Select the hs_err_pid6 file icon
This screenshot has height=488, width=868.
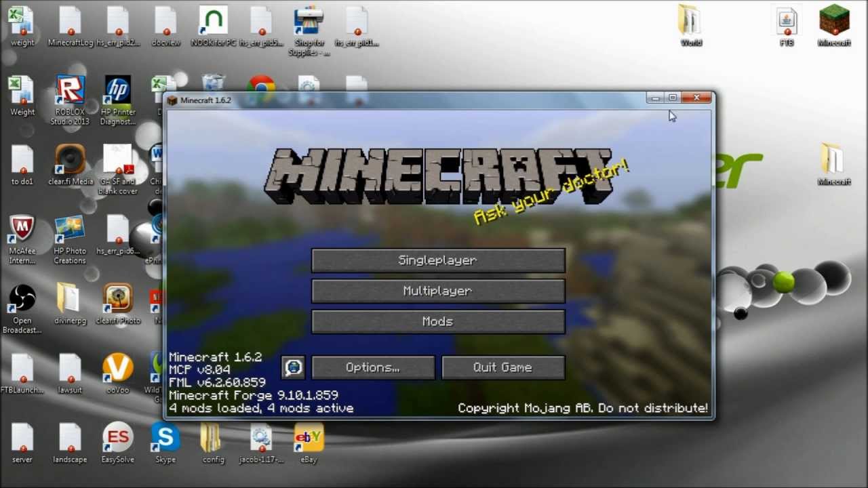(118, 235)
